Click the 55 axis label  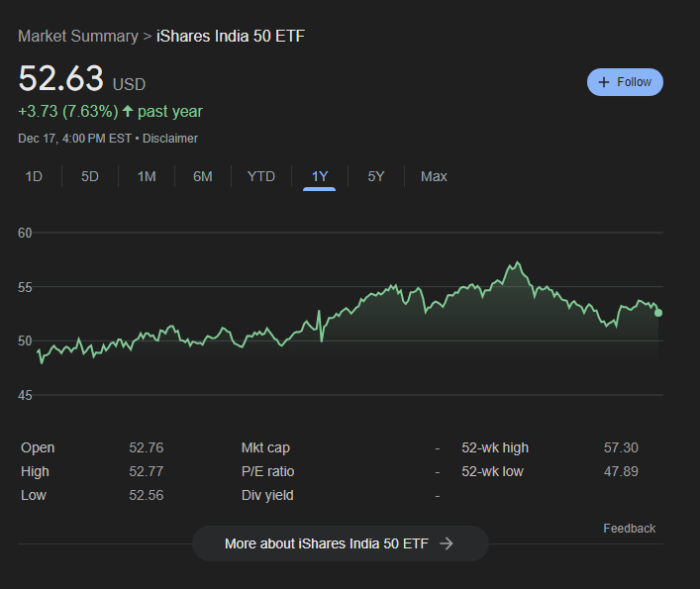tap(25, 287)
